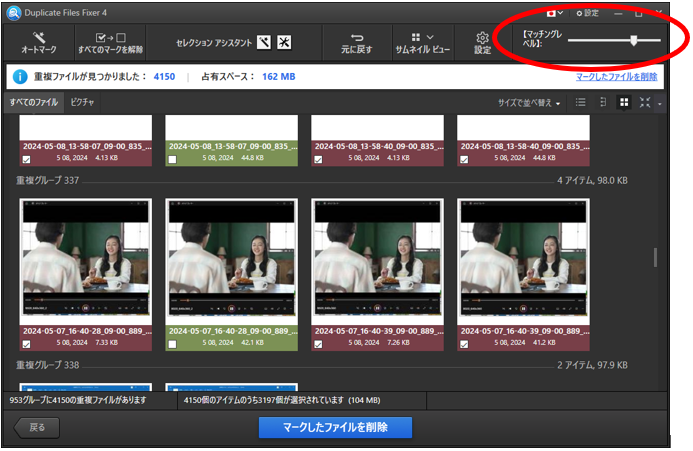Click the 戻る back button

[x=37, y=428]
